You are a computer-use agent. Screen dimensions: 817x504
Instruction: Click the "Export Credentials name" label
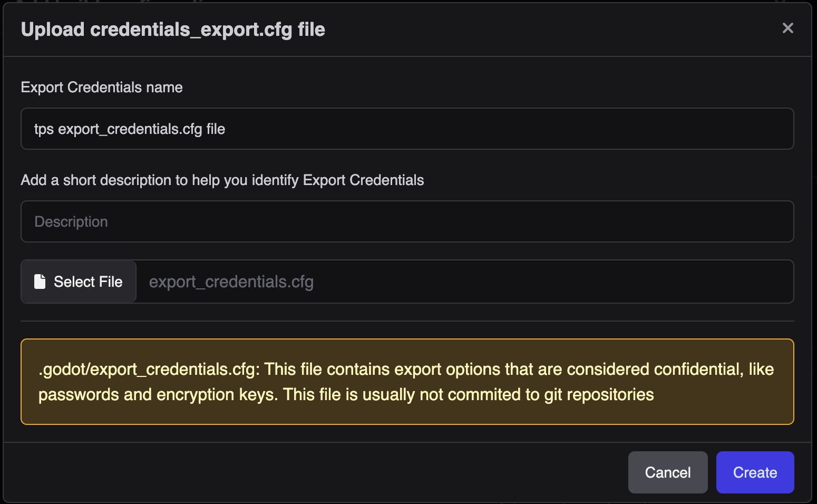pos(102,87)
